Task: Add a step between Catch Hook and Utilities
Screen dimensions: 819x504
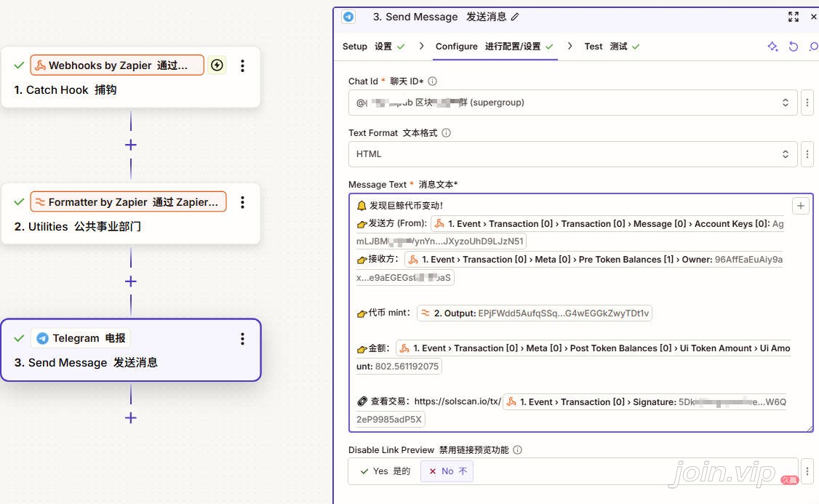Action: pos(131,145)
